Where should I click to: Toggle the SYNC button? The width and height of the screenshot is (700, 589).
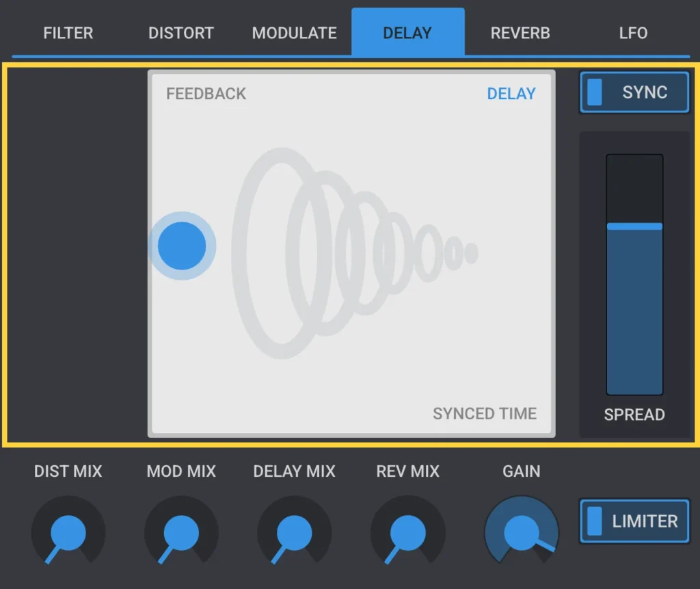click(x=634, y=92)
